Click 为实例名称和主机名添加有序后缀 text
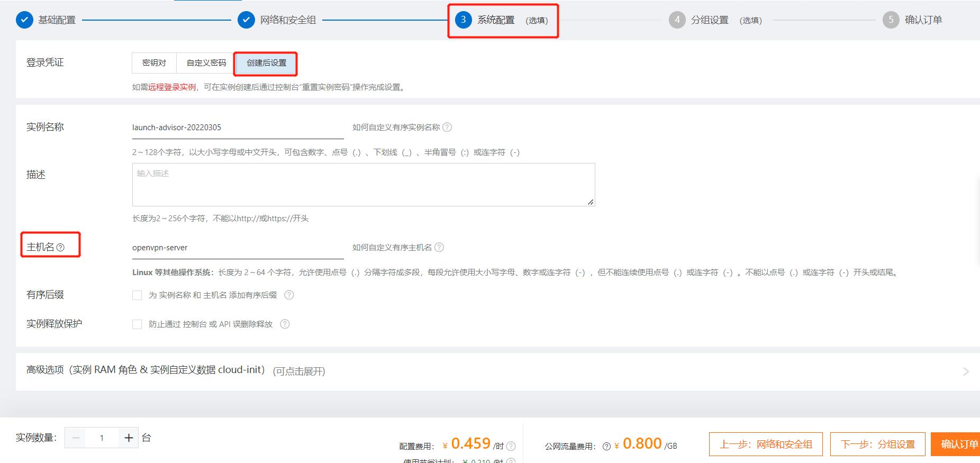Viewport: 980px width, 463px height. point(213,295)
